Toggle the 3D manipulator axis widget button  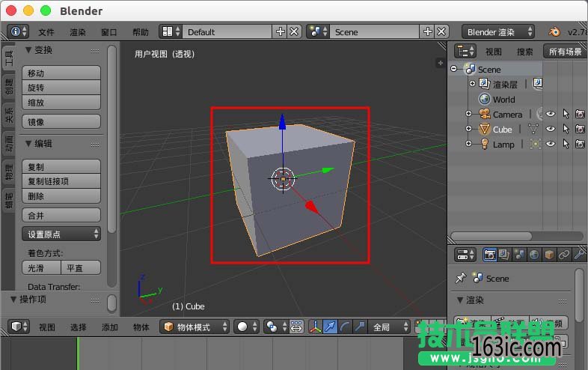coord(315,327)
